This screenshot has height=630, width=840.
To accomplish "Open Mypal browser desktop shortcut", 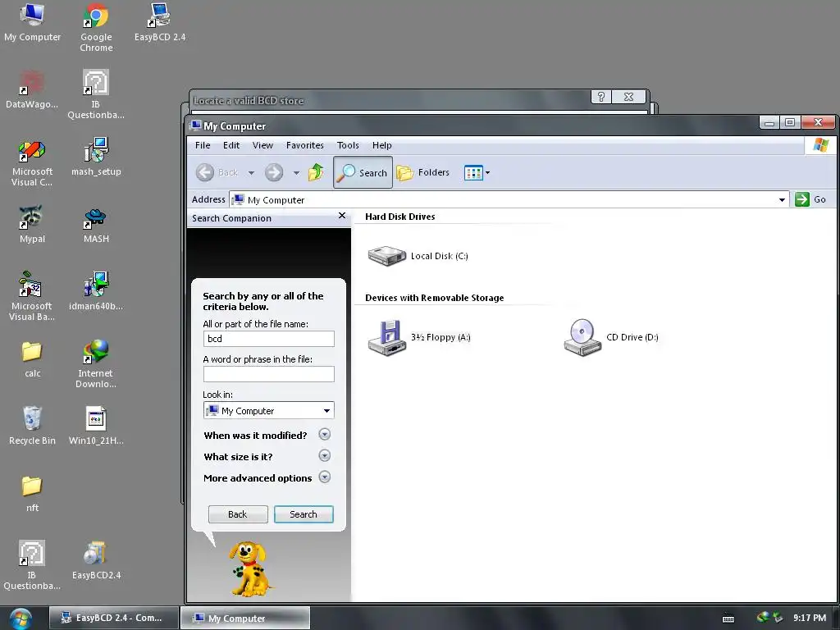I will (x=32, y=224).
